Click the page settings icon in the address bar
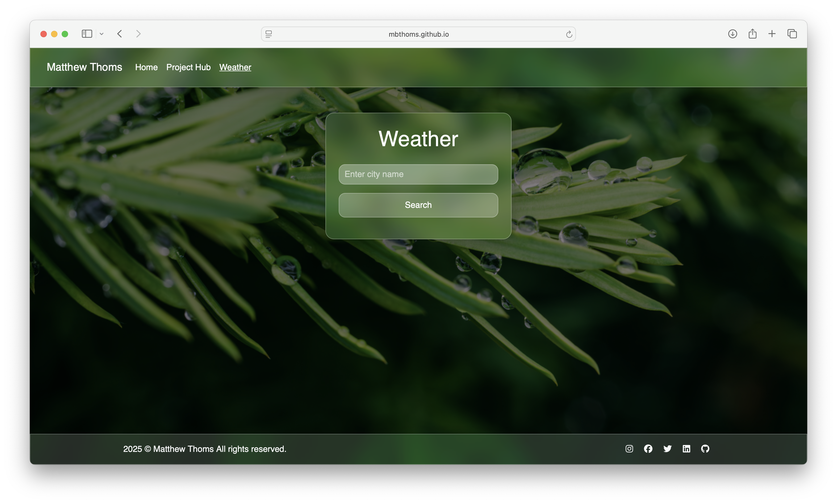The image size is (837, 504). tap(268, 34)
